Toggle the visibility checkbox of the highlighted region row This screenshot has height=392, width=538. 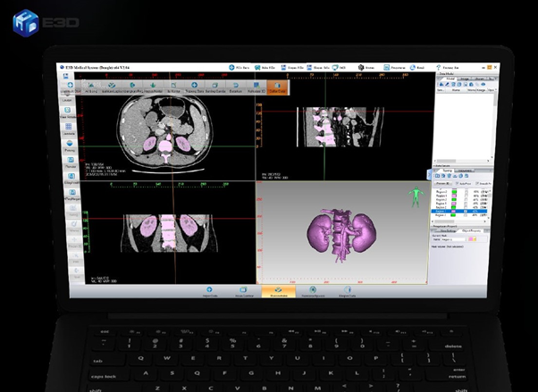pyautogui.click(x=466, y=212)
